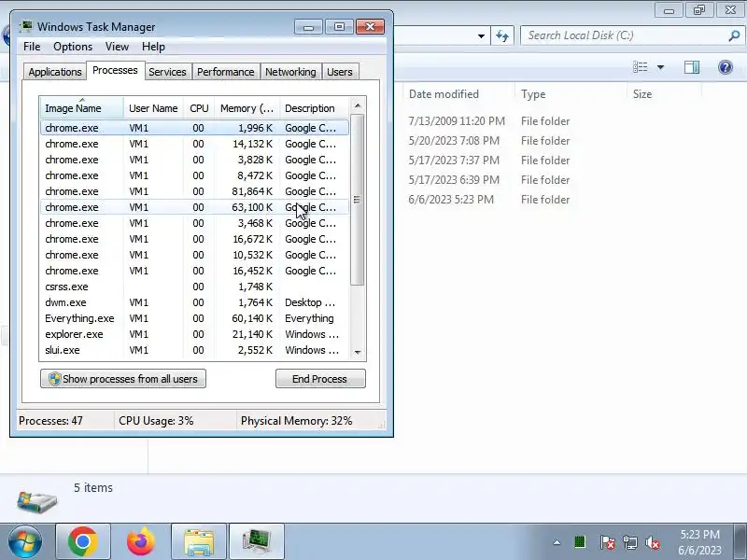Click the green CPU meter tray icon
This screenshot has width=747, height=560.
(580, 542)
